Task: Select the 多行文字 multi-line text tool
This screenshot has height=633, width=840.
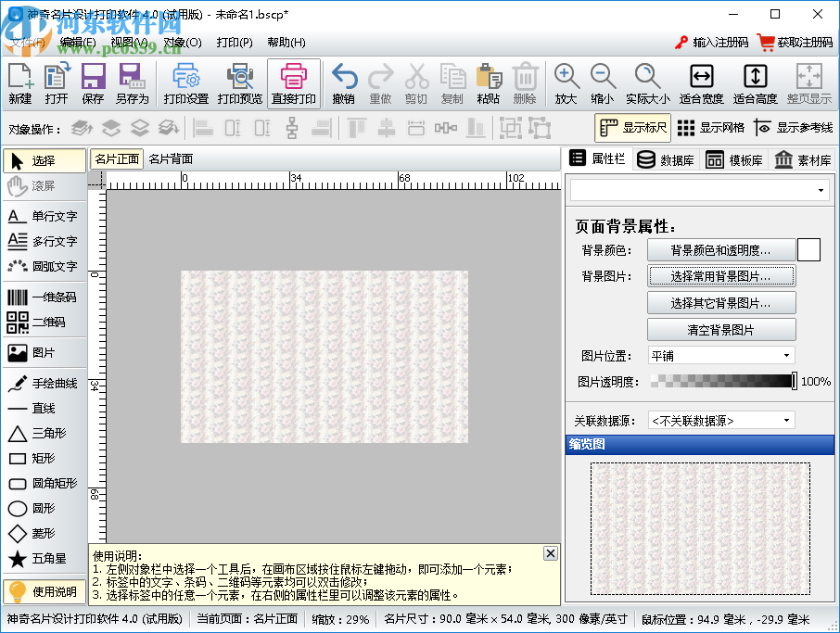Action: coord(44,241)
